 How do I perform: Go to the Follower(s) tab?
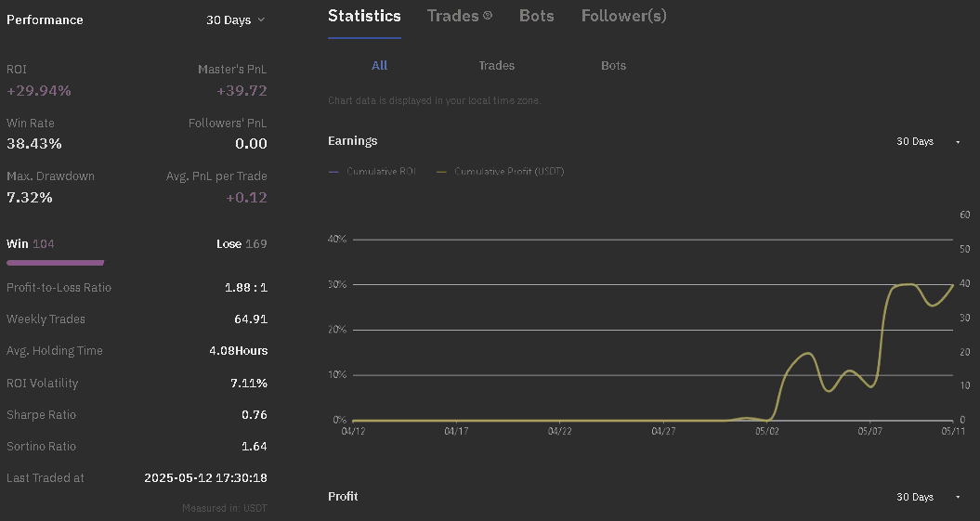[623, 16]
